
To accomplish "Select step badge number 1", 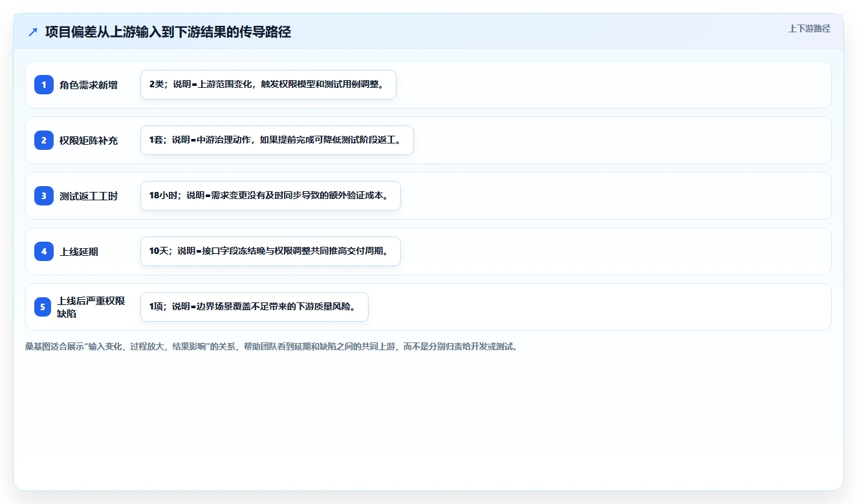I will (44, 85).
